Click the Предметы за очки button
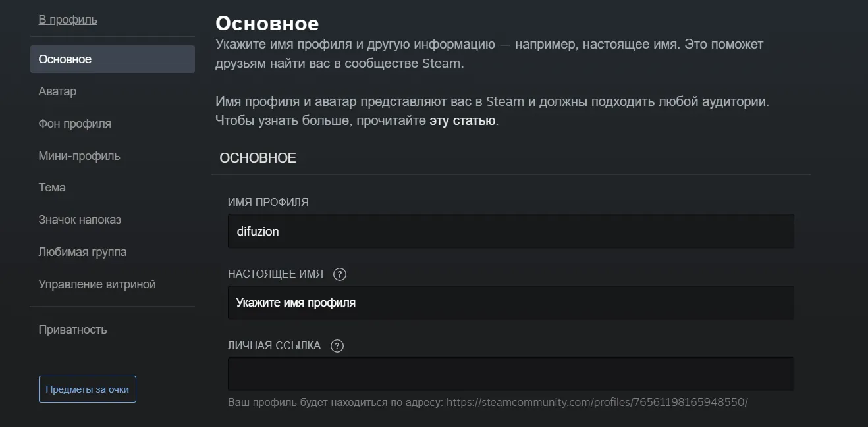 87,389
